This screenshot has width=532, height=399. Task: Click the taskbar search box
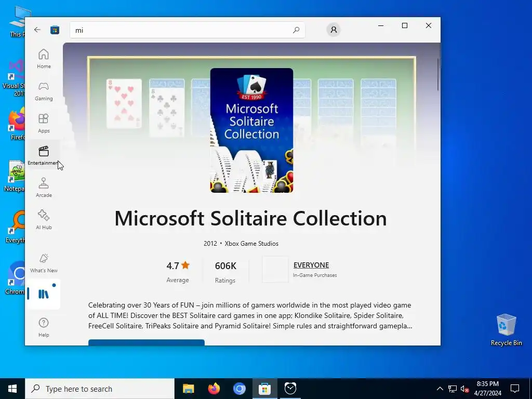(x=100, y=389)
